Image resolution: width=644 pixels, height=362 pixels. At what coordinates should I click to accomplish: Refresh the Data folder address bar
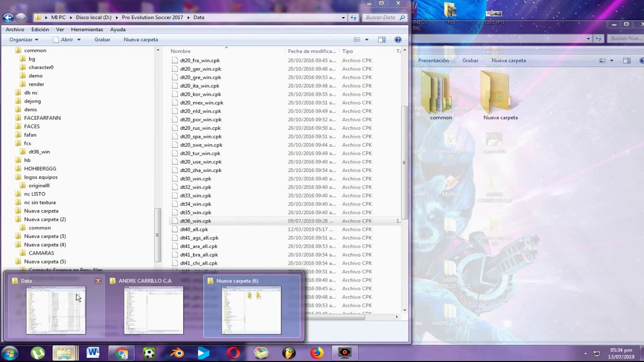[353, 18]
